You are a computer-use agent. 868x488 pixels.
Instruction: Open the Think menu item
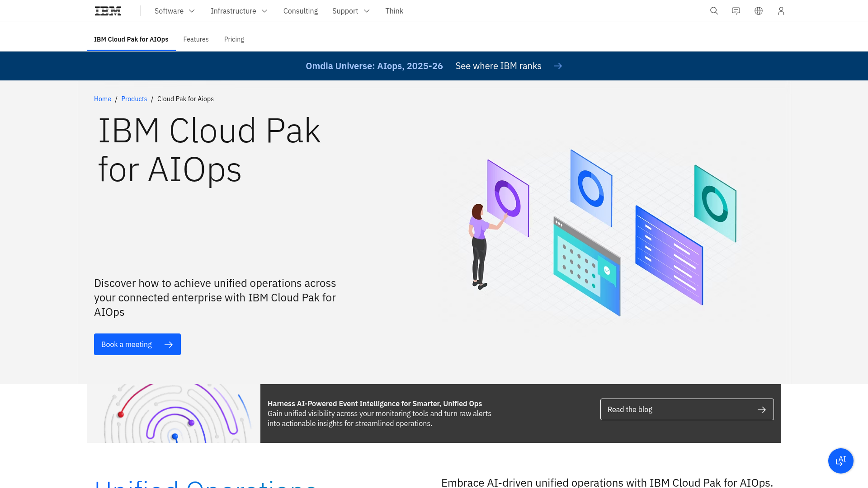(x=394, y=11)
